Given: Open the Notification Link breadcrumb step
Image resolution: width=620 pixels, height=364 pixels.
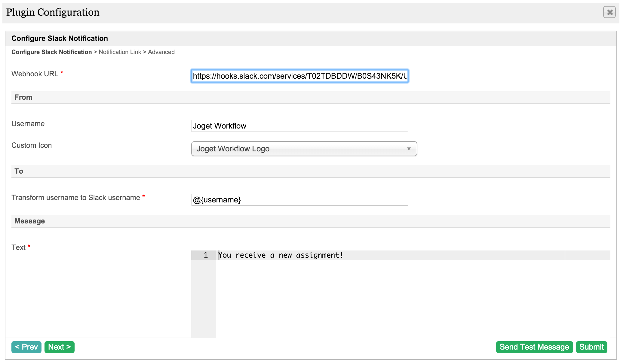Looking at the screenshot, I should pos(120,52).
